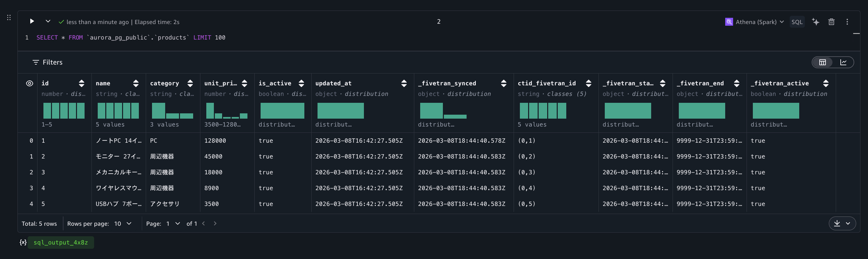The width and height of the screenshot is (868, 259).
Task: Click the next page arrow
Action: tap(215, 224)
